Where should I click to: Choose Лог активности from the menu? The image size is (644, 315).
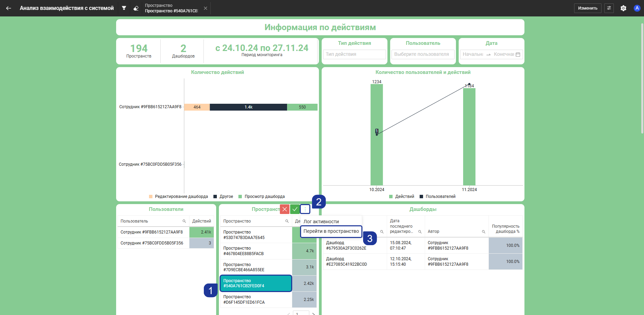click(x=321, y=222)
